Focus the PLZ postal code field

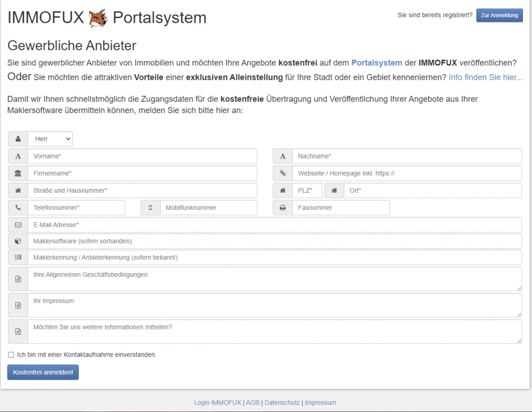point(307,191)
